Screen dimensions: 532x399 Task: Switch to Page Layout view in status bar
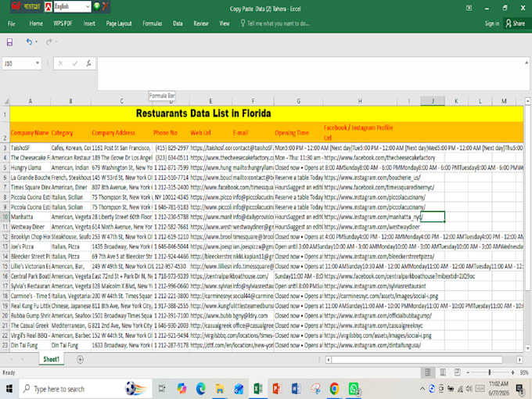[443, 372]
